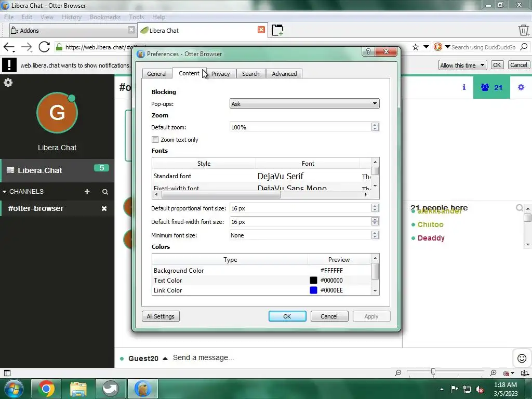Reload the page with the refresh icon

click(44, 47)
